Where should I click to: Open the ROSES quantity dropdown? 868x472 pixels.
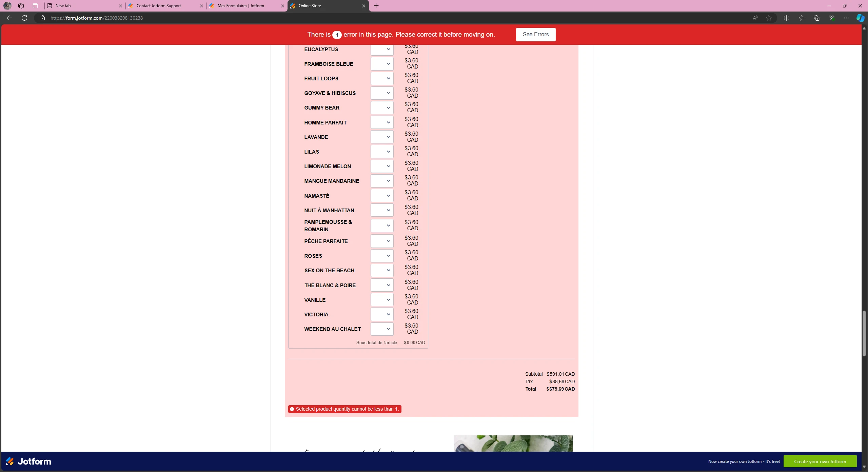[382, 256]
